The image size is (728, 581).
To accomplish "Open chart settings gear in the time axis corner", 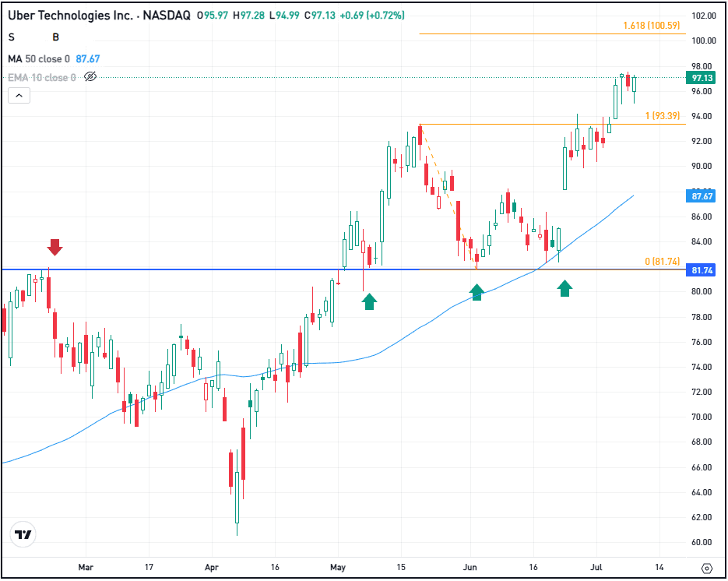I will tap(707, 568).
